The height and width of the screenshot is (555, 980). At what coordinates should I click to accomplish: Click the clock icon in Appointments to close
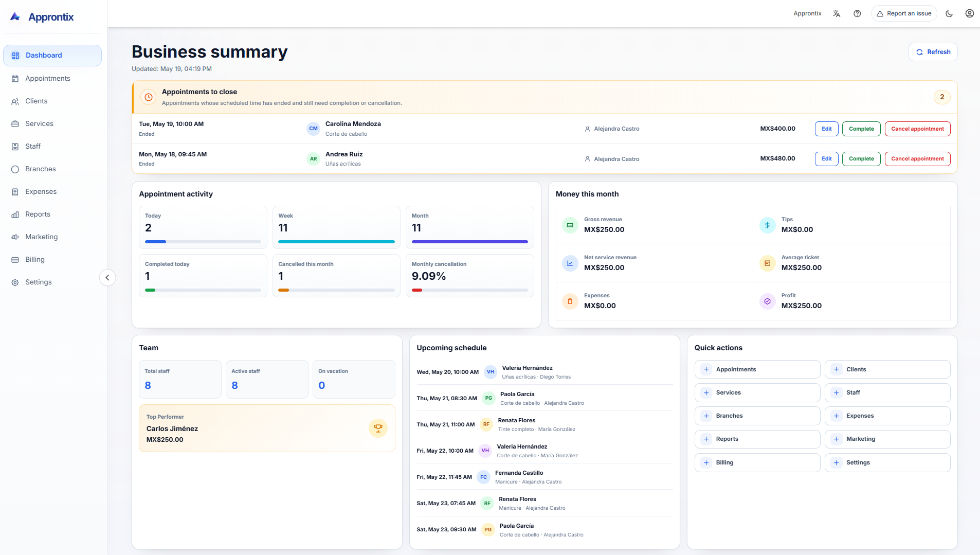click(149, 97)
